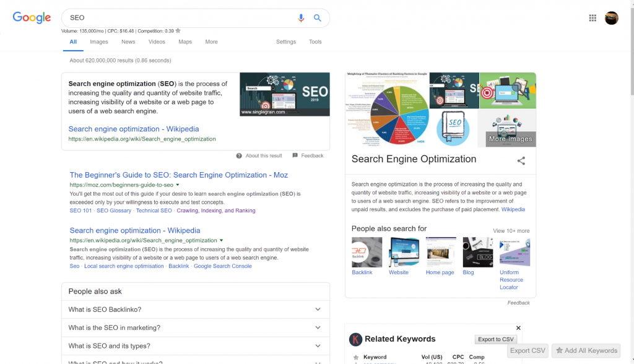Click the About this result icon

click(x=240, y=156)
